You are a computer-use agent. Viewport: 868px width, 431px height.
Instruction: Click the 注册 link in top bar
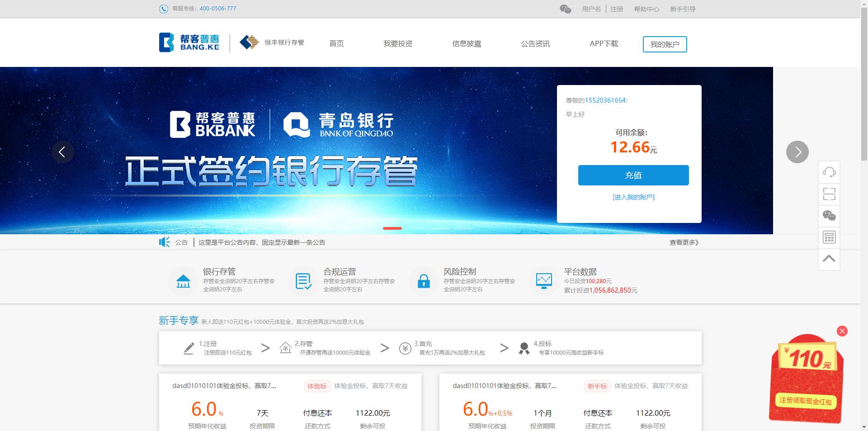pos(617,9)
